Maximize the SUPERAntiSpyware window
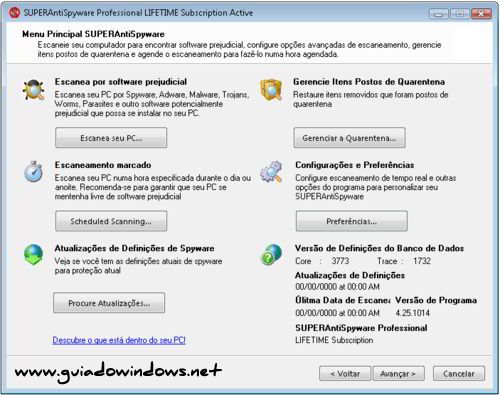Screen dimensions: 500x395 pos(460,14)
